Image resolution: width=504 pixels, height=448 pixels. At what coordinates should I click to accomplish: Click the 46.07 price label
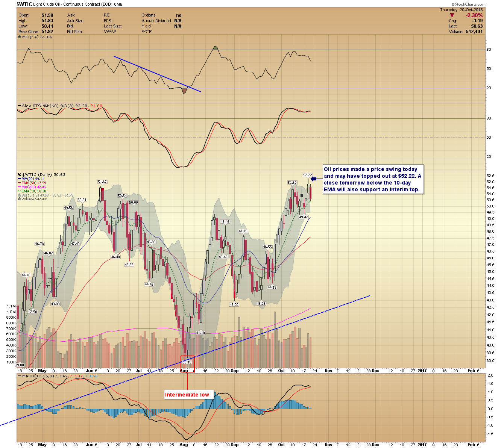coord(49,253)
